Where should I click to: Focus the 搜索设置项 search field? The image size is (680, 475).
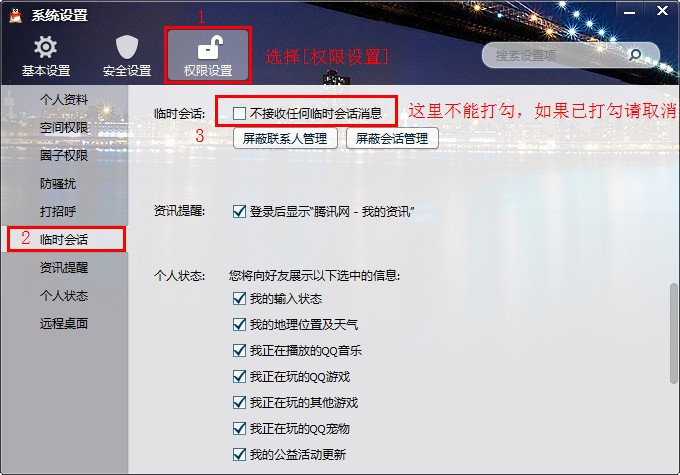tap(570, 55)
